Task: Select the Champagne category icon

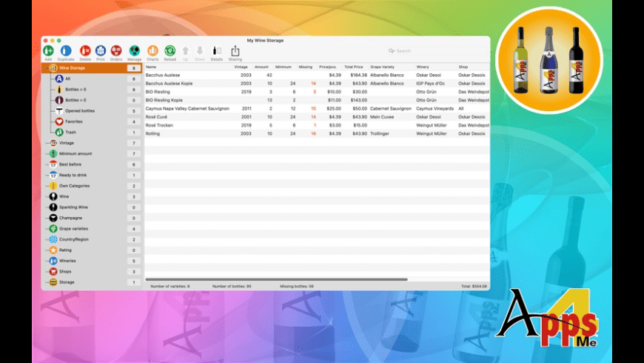Action: 53,218
